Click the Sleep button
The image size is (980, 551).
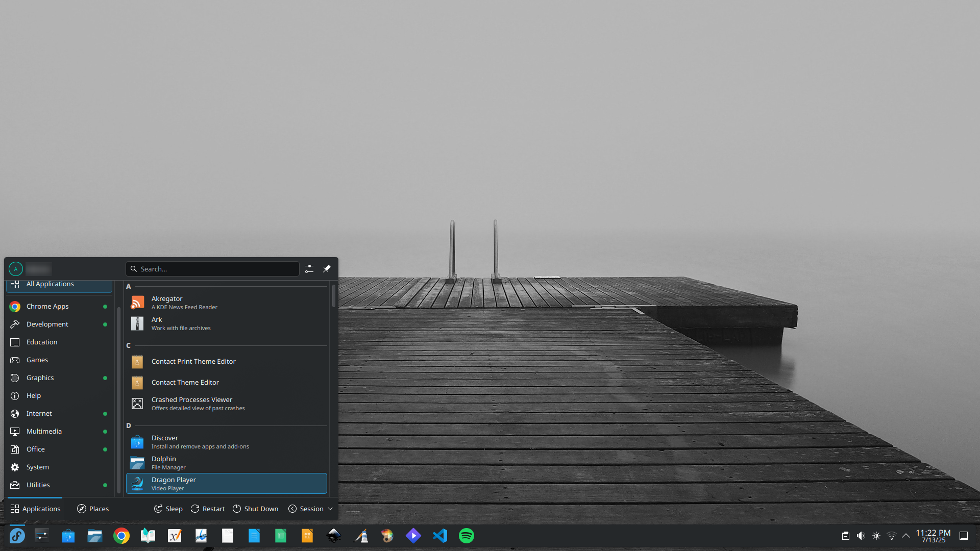pyautogui.click(x=168, y=509)
